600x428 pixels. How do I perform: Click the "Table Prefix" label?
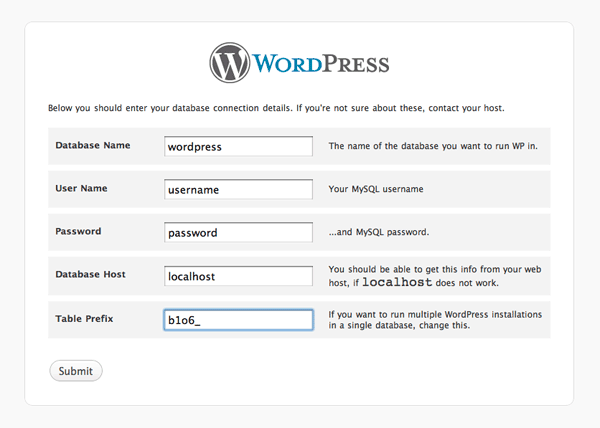point(84,319)
